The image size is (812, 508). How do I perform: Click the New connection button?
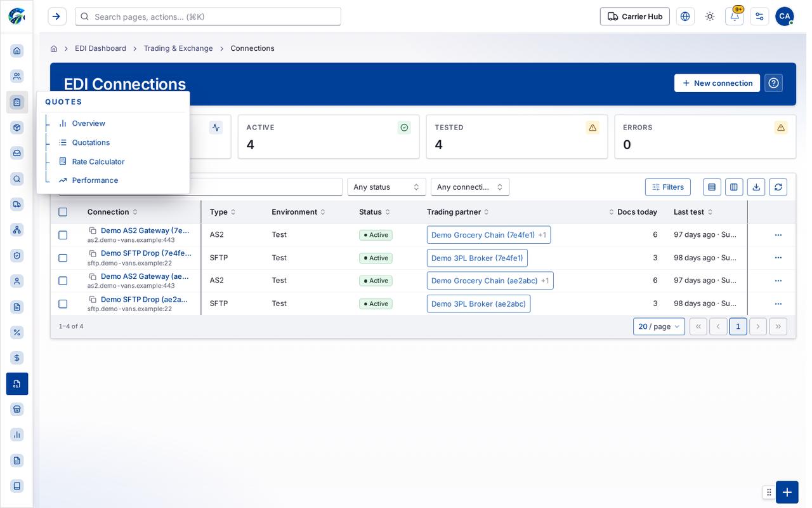coord(717,83)
